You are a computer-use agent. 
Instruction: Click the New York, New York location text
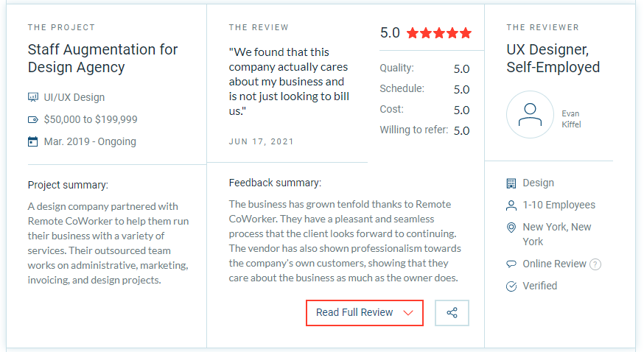[557, 234]
